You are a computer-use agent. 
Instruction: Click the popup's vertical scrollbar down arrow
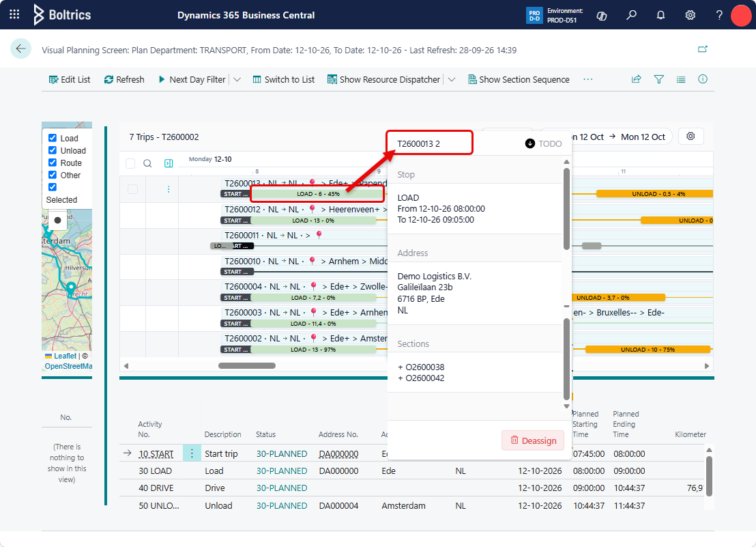tap(566, 406)
